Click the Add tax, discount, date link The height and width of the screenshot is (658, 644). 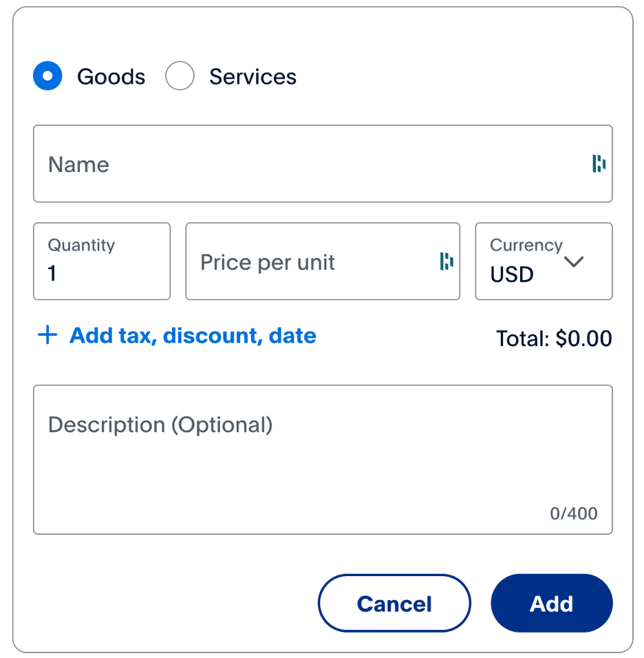pyautogui.click(x=192, y=335)
